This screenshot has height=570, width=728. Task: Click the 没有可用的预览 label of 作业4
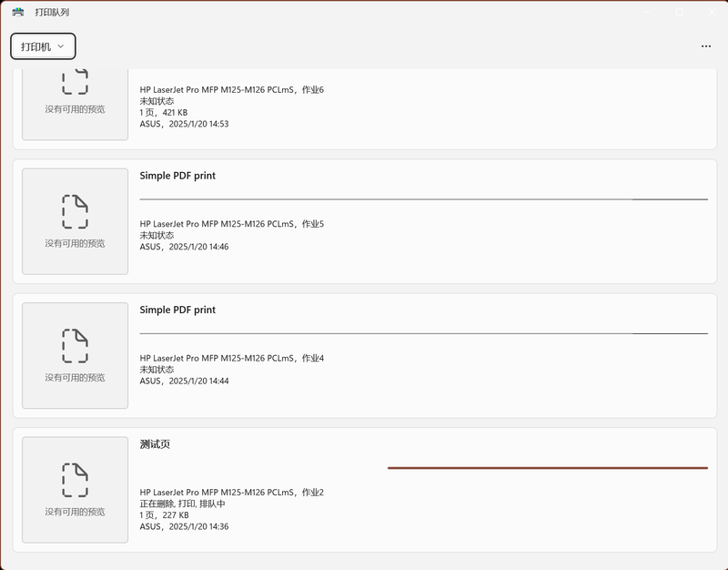tap(75, 378)
